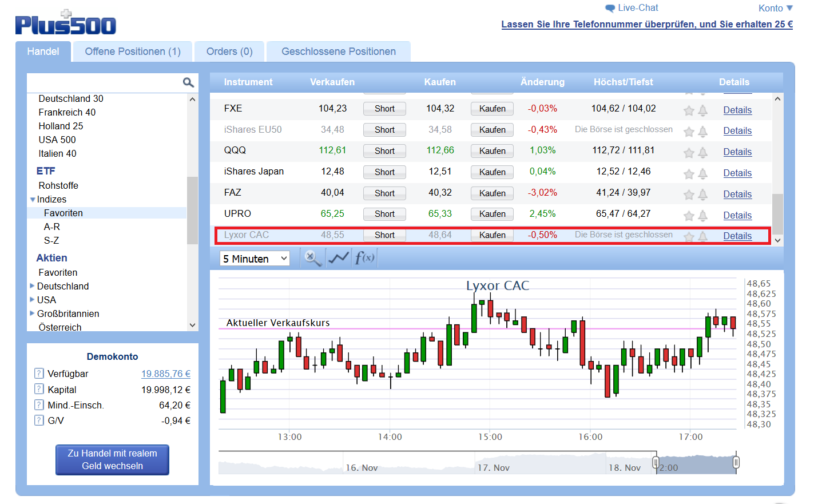Select the Aktien category heading
Screen dimensions: 814x504
point(51,257)
